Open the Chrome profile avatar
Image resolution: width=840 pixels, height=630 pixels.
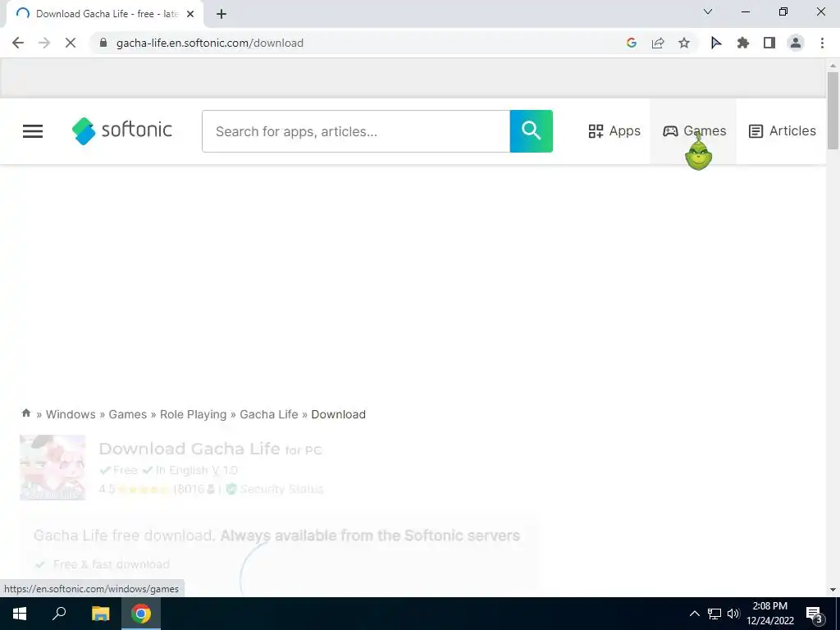[796, 43]
